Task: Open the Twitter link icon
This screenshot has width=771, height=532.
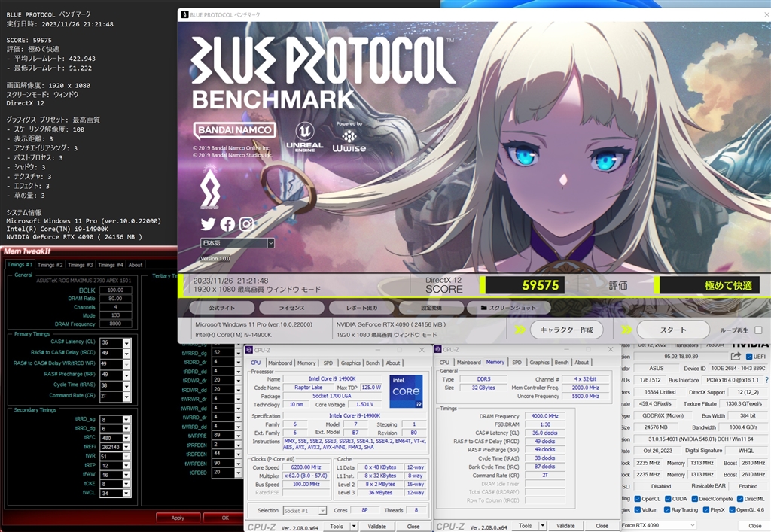Action: coord(208,223)
